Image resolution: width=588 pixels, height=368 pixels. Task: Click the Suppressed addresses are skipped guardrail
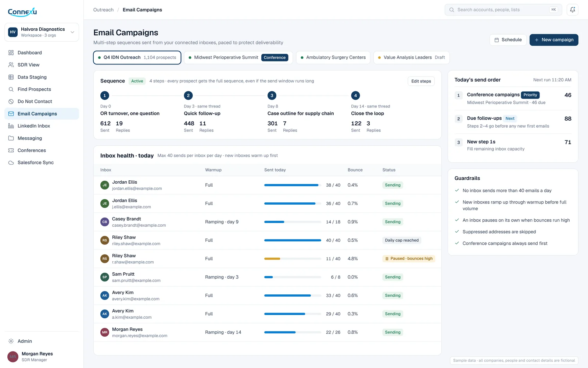click(499, 232)
